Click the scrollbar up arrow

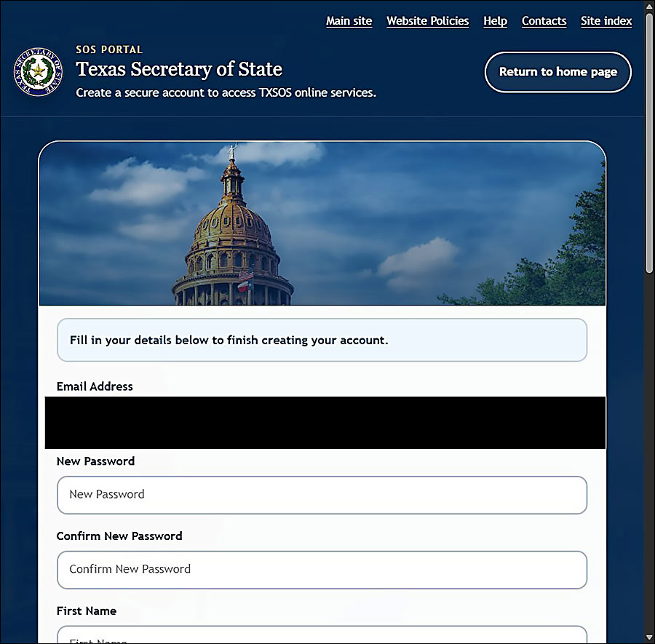(x=648, y=6)
